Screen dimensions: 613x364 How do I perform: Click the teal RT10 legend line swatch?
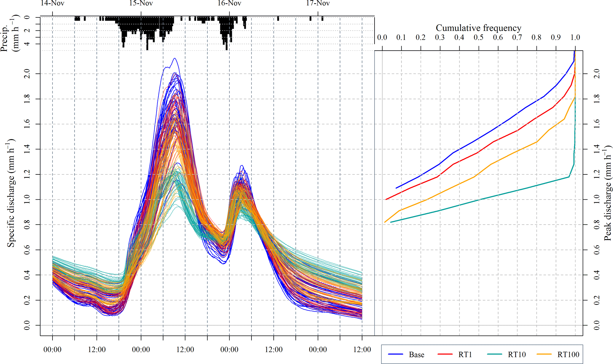(494, 354)
